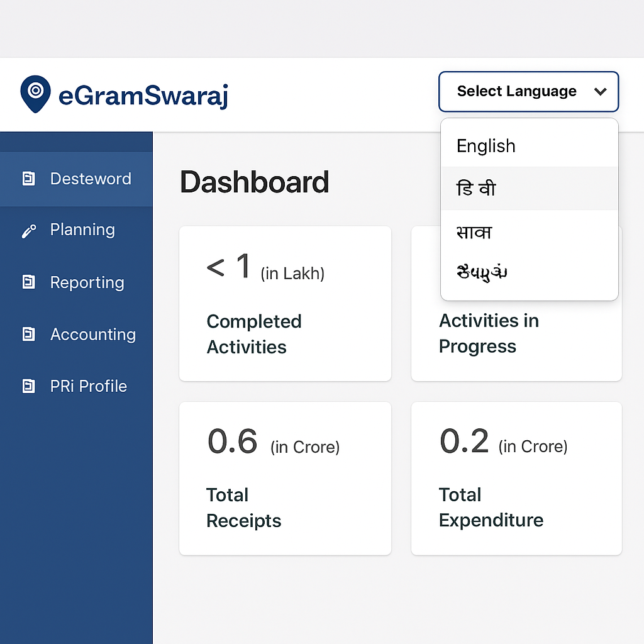Viewport: 644px width, 644px height.
Task: Choose English from the language list
Action: [x=486, y=146]
